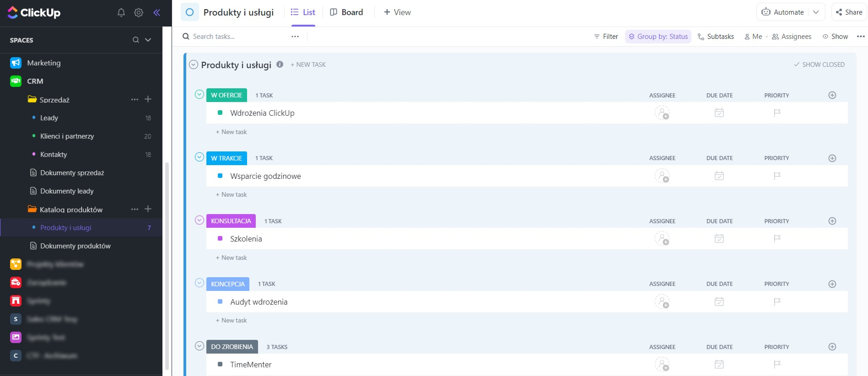Set priority flag for TimeMenter

point(777,364)
